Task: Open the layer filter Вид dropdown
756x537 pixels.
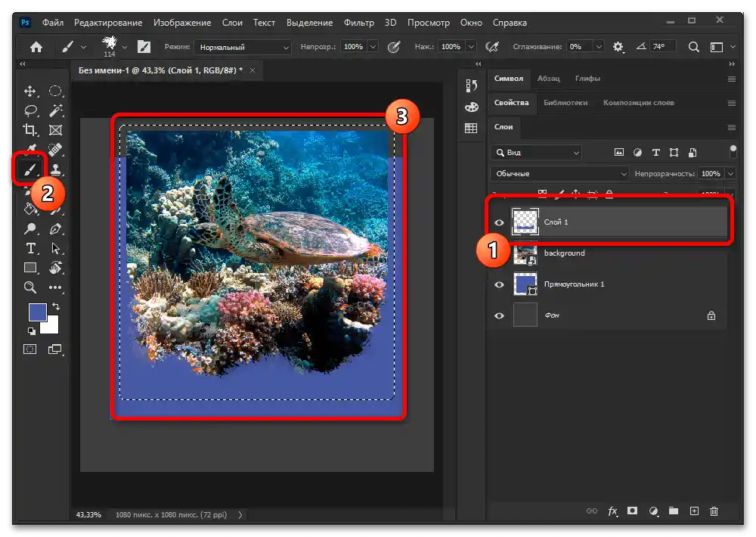Action: tap(536, 152)
